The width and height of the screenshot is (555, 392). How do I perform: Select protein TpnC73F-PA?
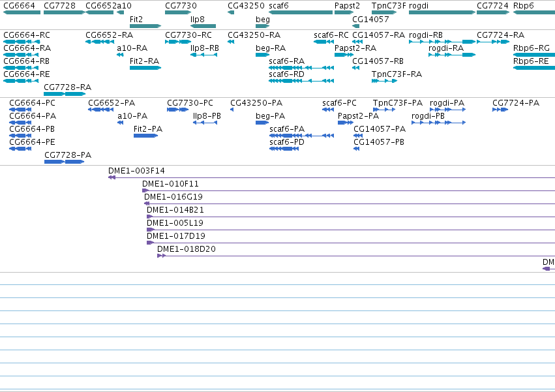point(397,103)
